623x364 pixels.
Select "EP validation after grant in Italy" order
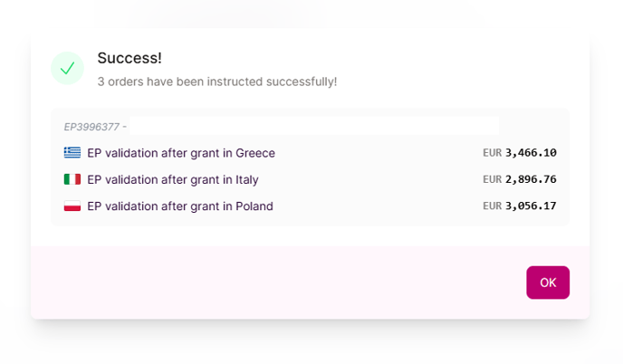(x=173, y=179)
